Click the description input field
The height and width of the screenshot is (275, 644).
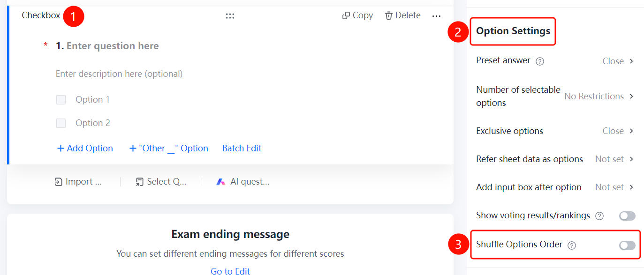[119, 74]
